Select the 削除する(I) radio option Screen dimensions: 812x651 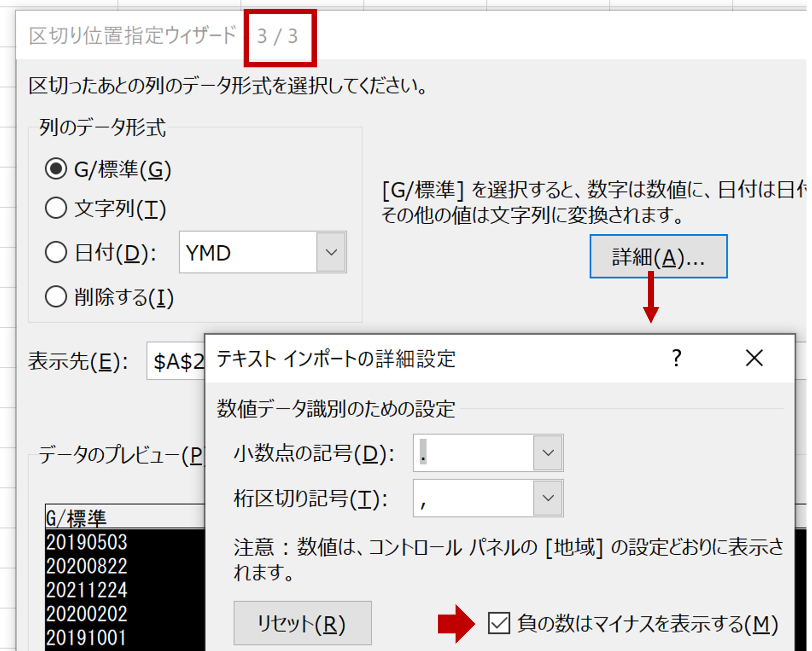[x=56, y=297]
